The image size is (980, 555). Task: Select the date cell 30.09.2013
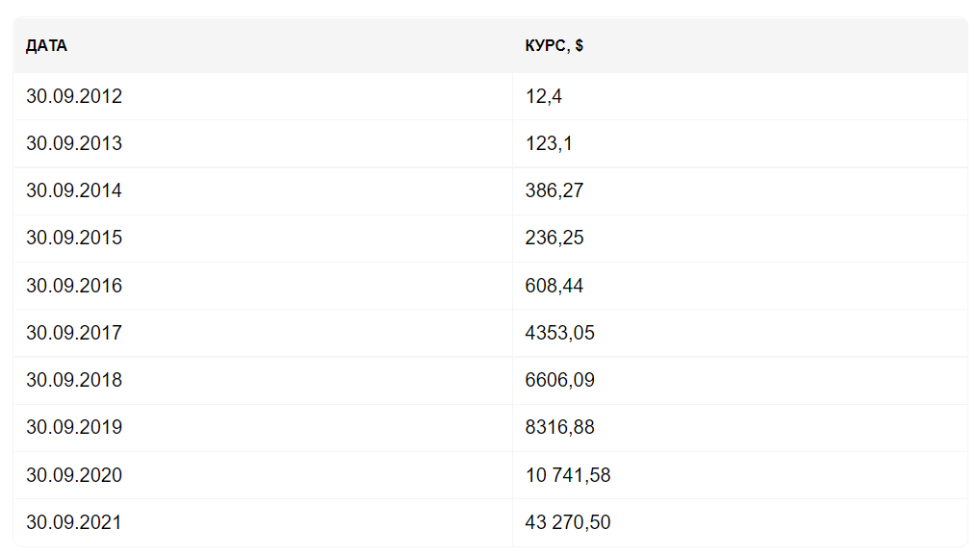[x=74, y=143]
